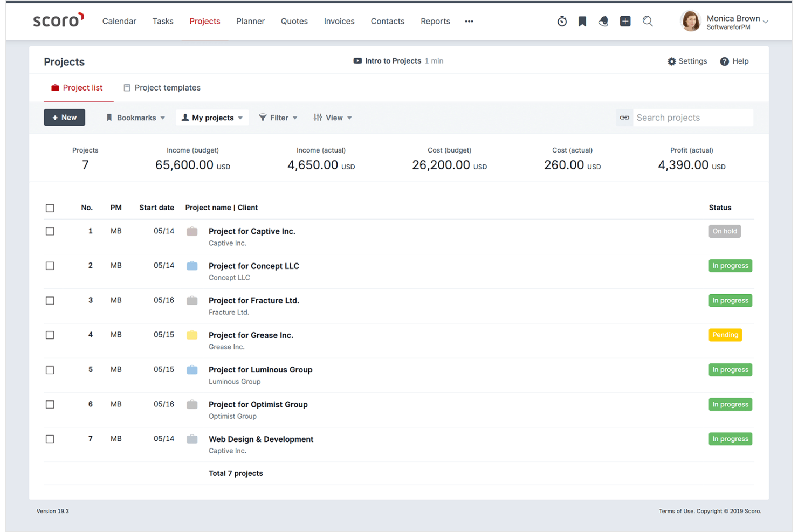Image resolution: width=798 pixels, height=532 pixels.
Task: Click briefcase icon for Web Design & Development
Action: (x=192, y=439)
